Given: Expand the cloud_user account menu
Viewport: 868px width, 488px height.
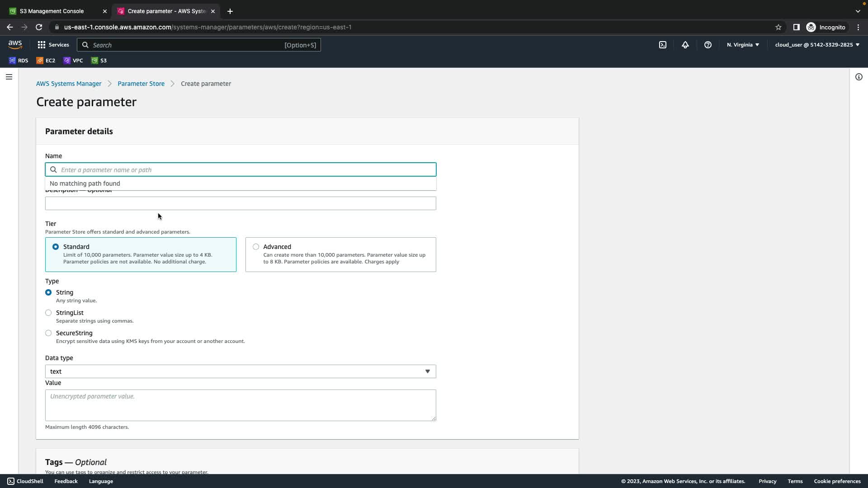Looking at the screenshot, I should 817,45.
